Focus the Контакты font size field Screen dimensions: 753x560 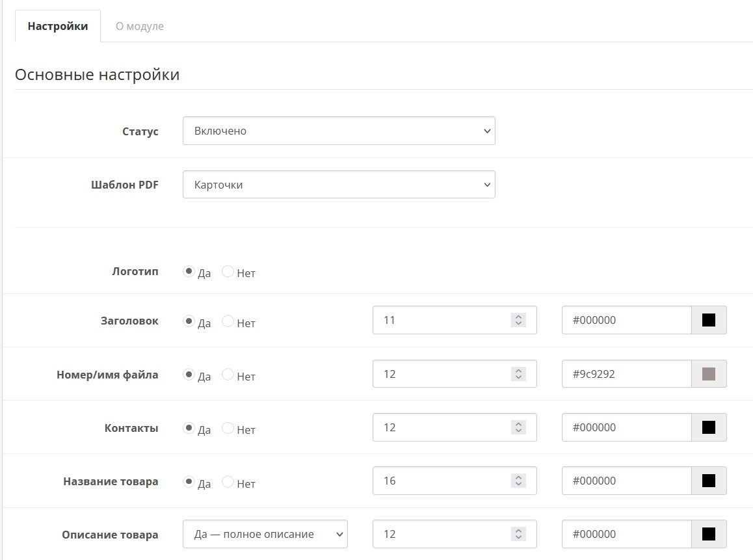click(x=442, y=427)
